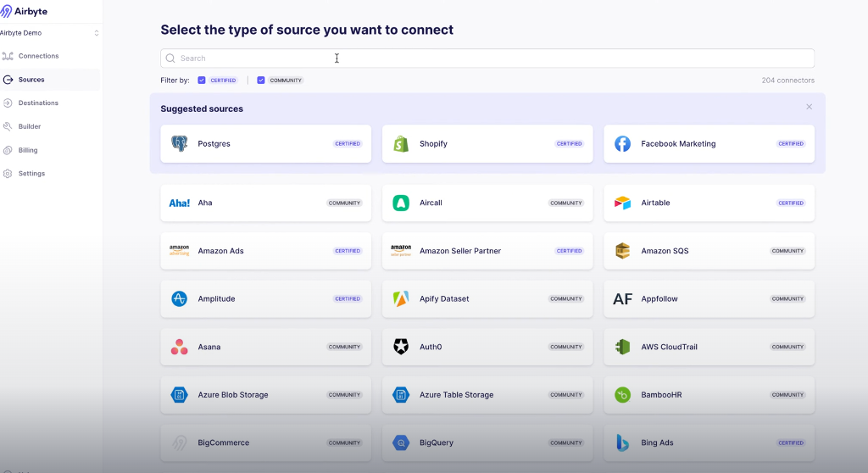
Task: Click the Community filter label text
Action: click(x=286, y=81)
